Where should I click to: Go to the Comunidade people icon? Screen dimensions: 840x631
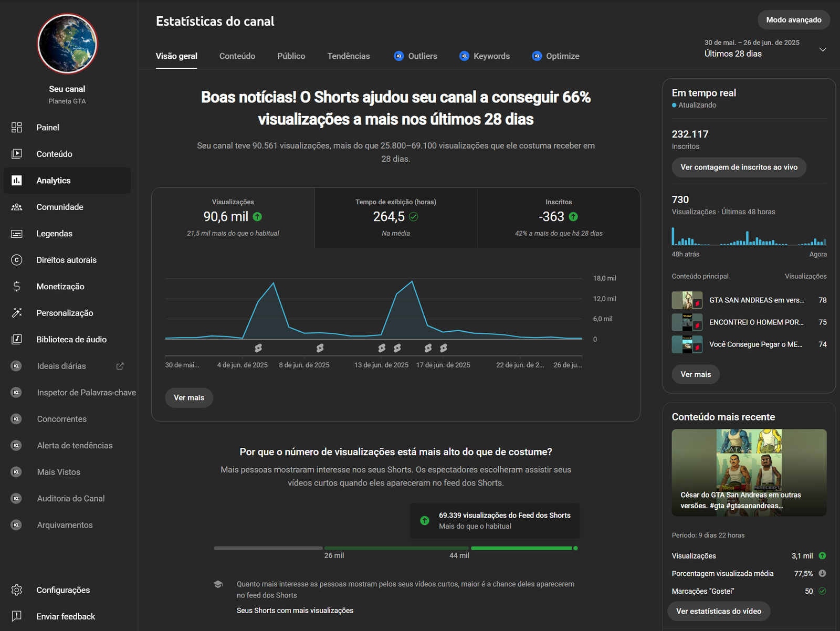tap(17, 207)
